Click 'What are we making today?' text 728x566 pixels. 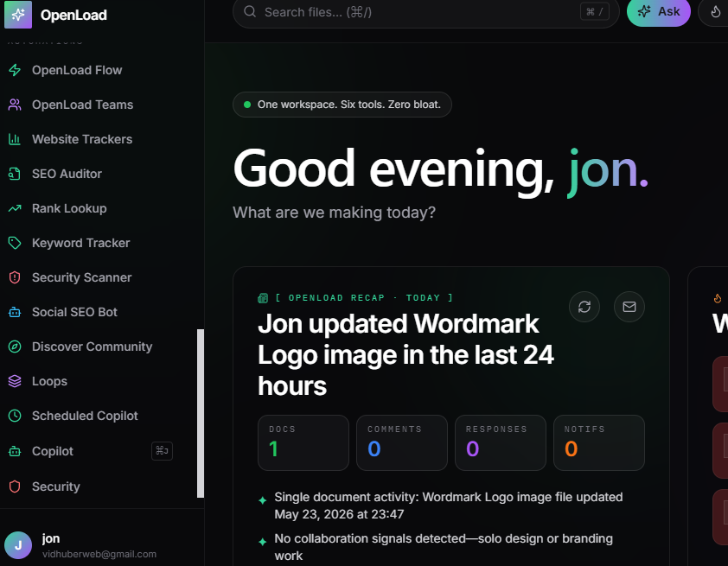[335, 213]
